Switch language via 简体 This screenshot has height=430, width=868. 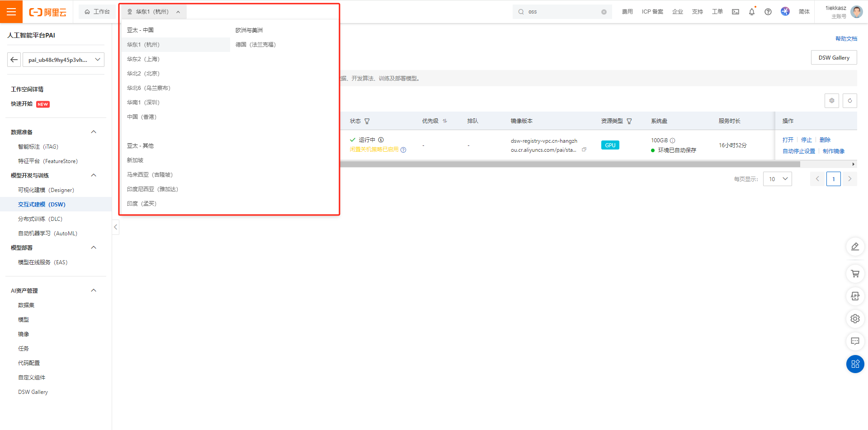(x=804, y=12)
